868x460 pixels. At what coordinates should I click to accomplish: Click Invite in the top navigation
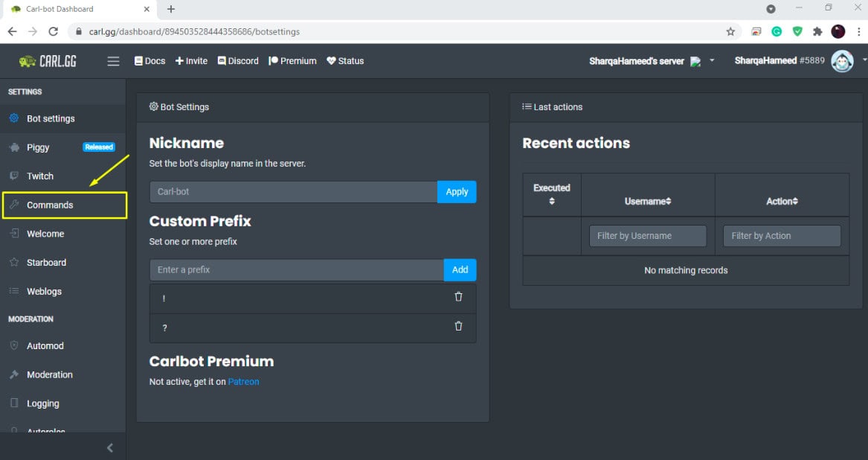click(x=192, y=61)
